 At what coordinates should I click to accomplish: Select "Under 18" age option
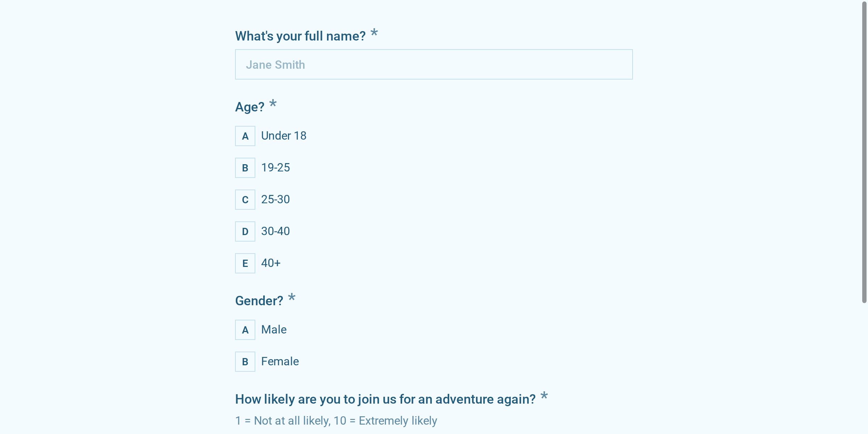tap(284, 136)
